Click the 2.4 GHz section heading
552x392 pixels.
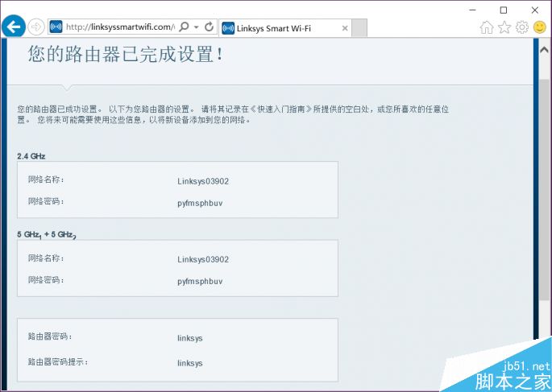[31, 156]
